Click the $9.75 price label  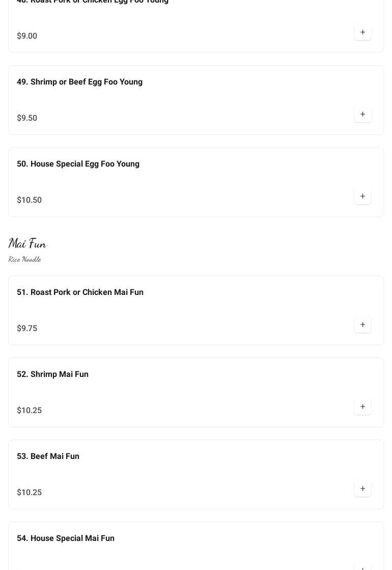(x=27, y=328)
